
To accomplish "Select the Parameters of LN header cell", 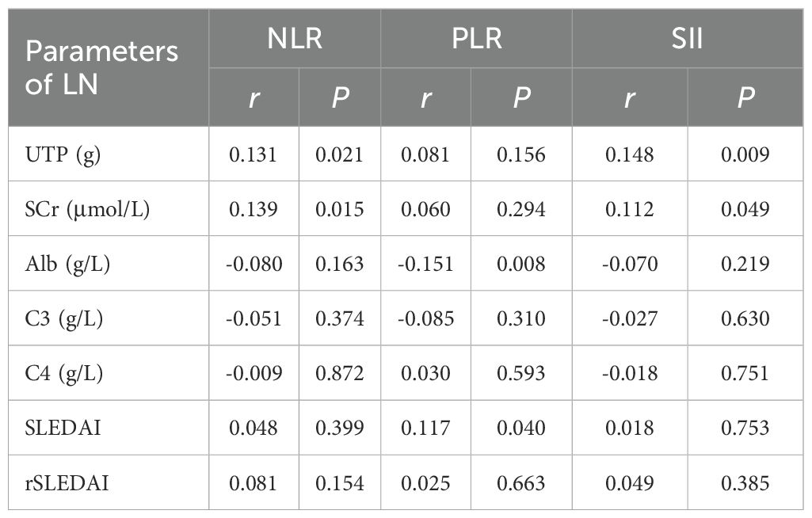I will click(101, 67).
